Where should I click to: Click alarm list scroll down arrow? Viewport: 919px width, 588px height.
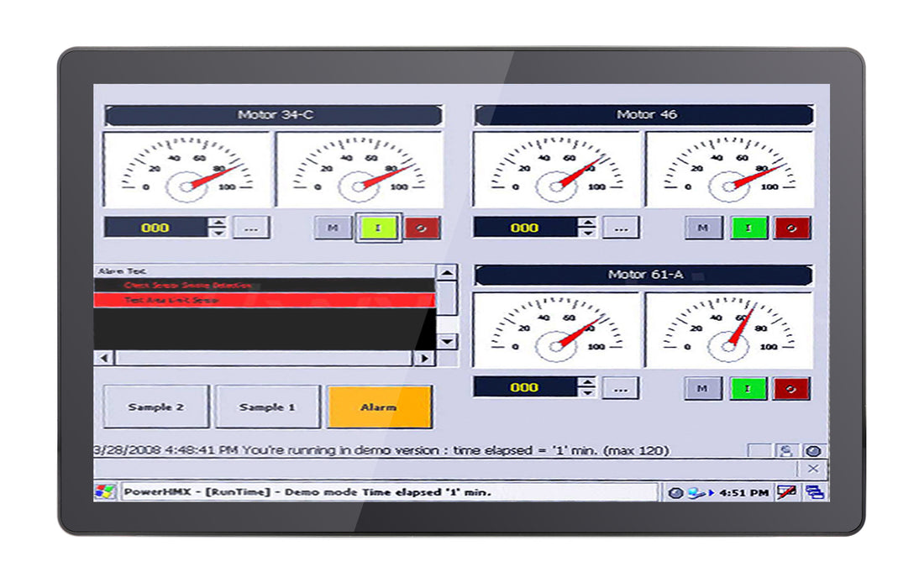point(447,341)
